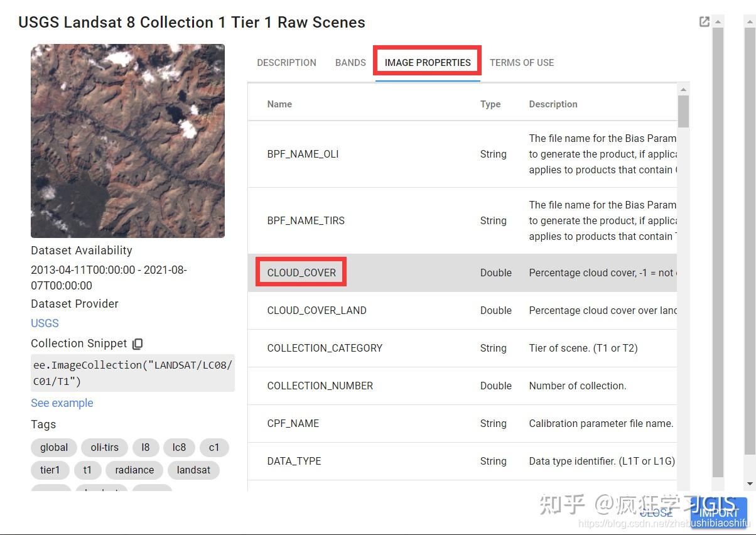The image size is (756, 535).
Task: Open dataset page in new window
Action: point(704,21)
